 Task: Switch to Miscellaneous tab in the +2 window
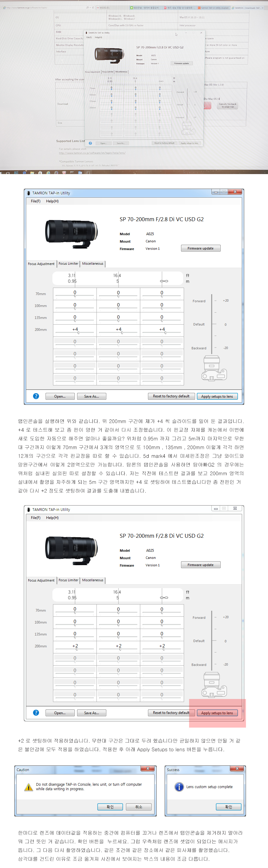(x=93, y=580)
